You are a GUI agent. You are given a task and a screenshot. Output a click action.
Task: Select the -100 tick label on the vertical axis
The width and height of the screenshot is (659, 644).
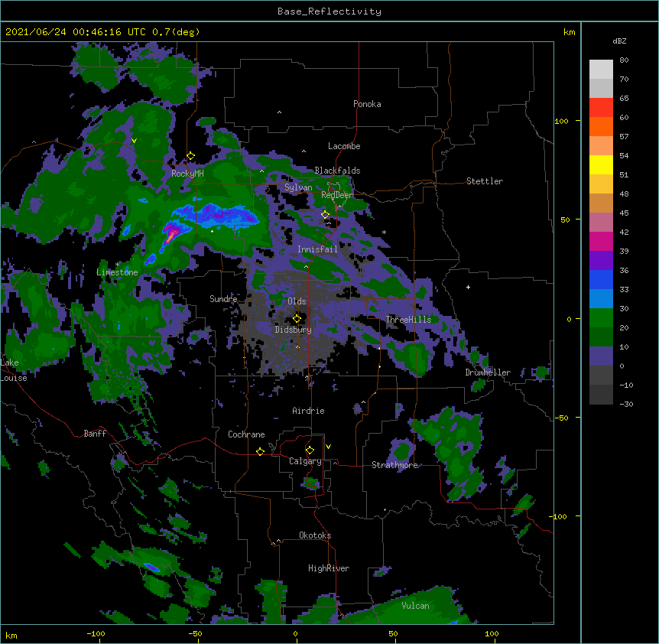point(559,516)
